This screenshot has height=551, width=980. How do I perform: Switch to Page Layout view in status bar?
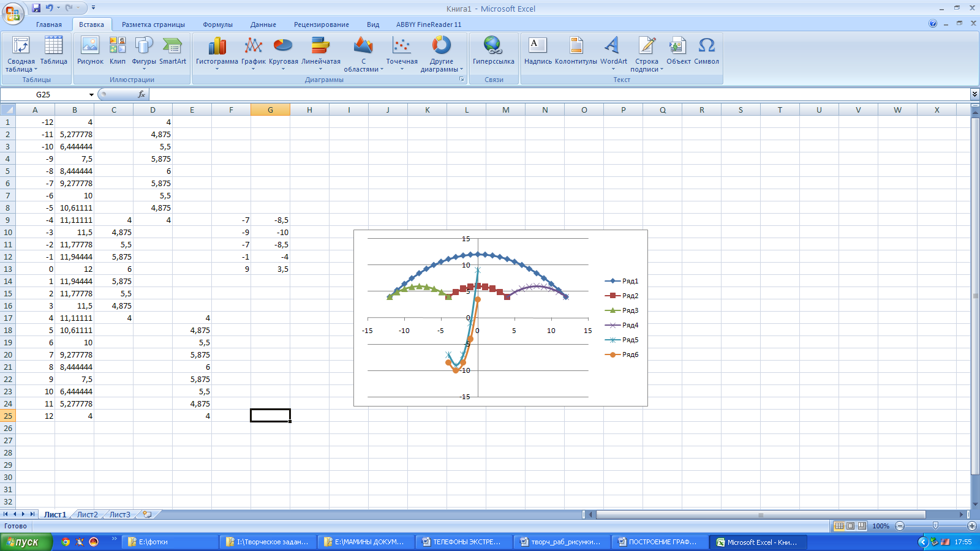(851, 526)
